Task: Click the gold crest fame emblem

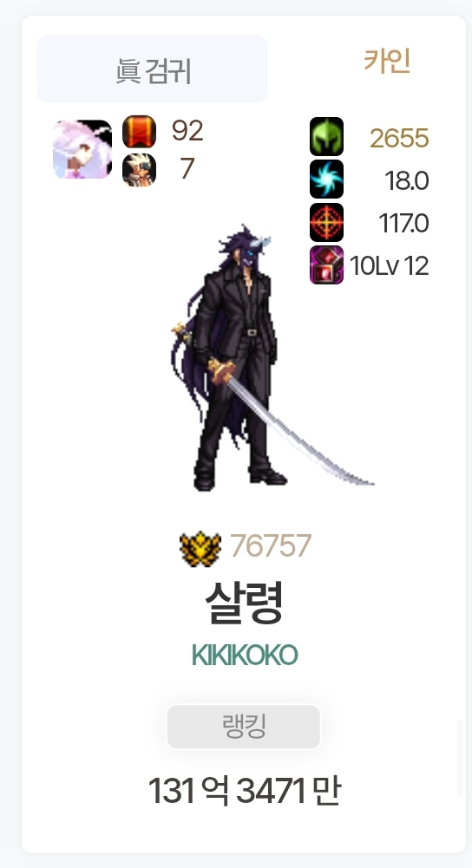Action: 200,549
